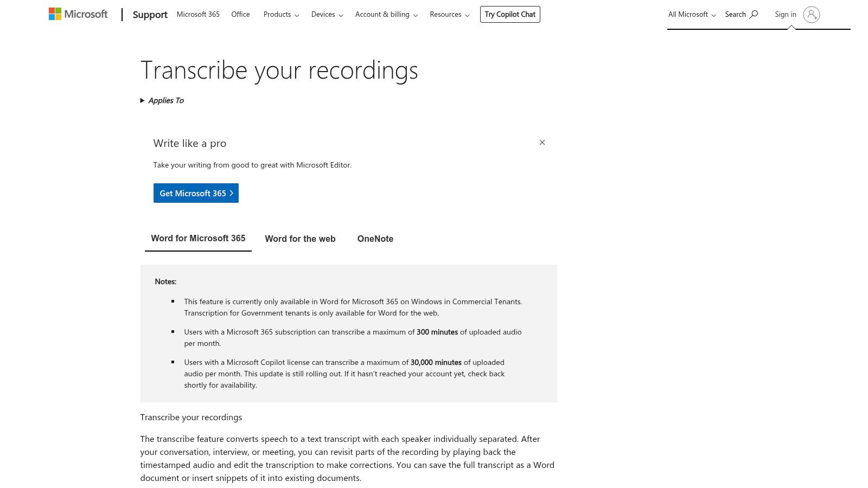Click the chevron arrow on Get Microsoft 365
Viewport: 868px width, 488px height.
(x=232, y=193)
